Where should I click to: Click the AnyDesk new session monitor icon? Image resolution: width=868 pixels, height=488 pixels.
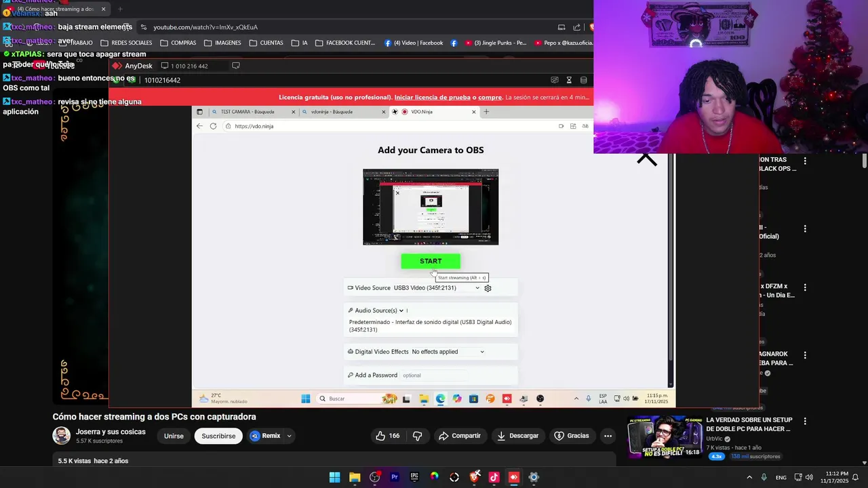point(236,66)
